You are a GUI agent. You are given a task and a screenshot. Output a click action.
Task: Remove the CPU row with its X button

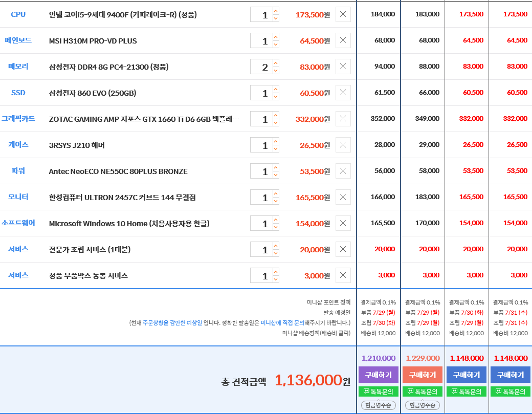coord(343,14)
